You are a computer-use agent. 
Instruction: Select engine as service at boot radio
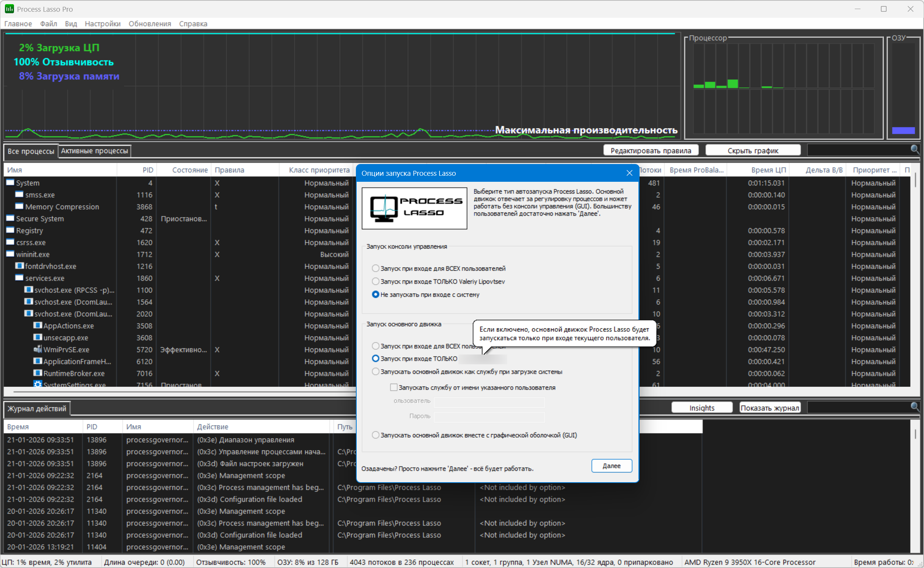tap(375, 371)
